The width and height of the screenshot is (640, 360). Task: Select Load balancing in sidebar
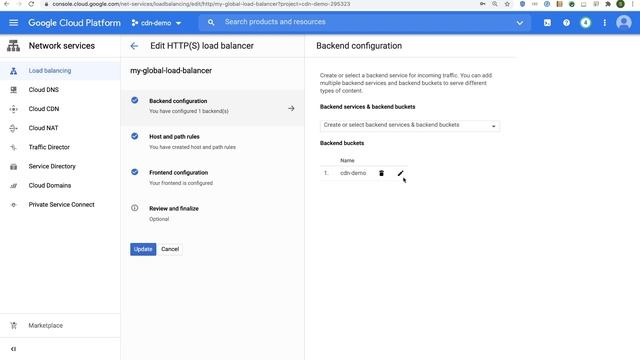tap(60, 71)
